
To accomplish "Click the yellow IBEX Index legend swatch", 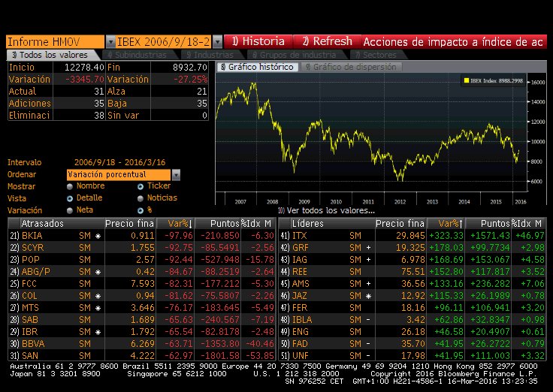I will pyautogui.click(x=467, y=80).
